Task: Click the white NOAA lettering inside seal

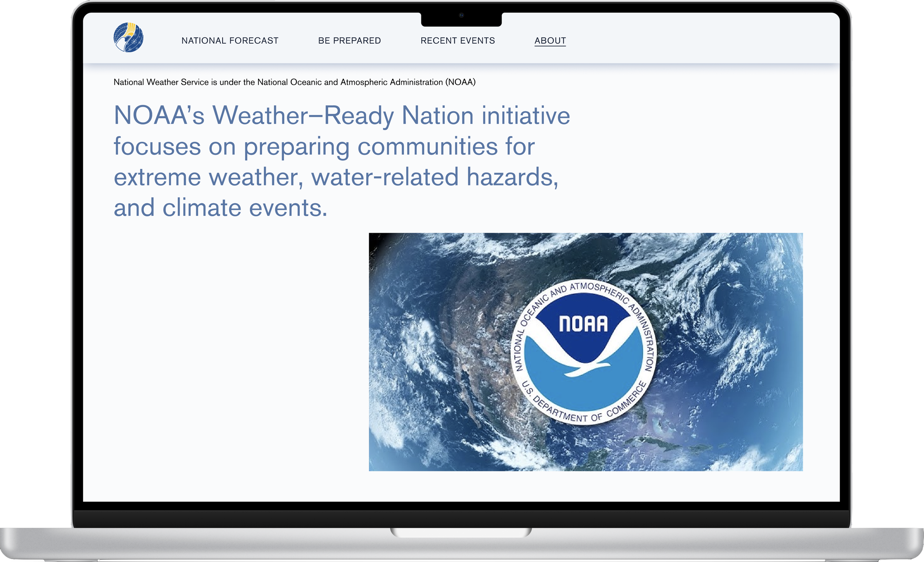Action: [x=583, y=324]
